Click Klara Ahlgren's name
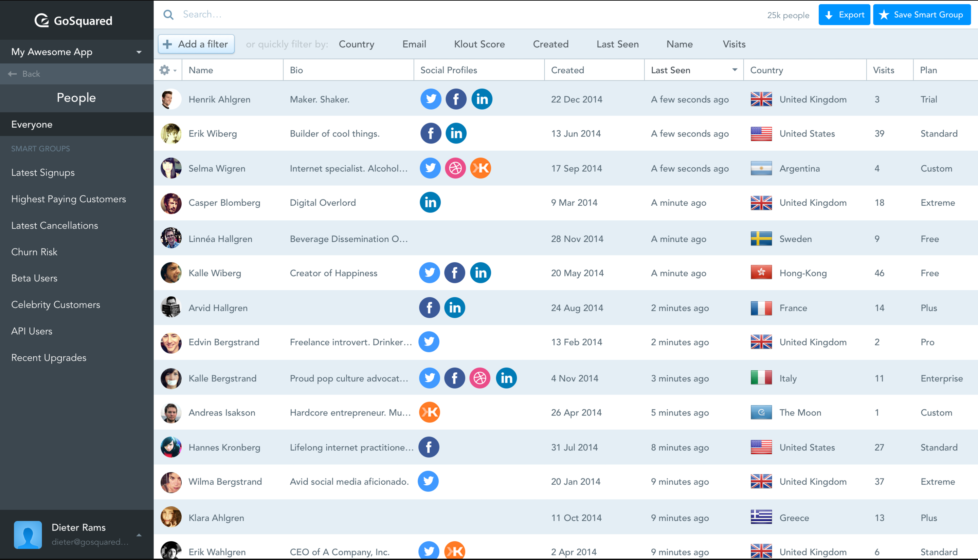The width and height of the screenshot is (978, 560). tap(216, 518)
